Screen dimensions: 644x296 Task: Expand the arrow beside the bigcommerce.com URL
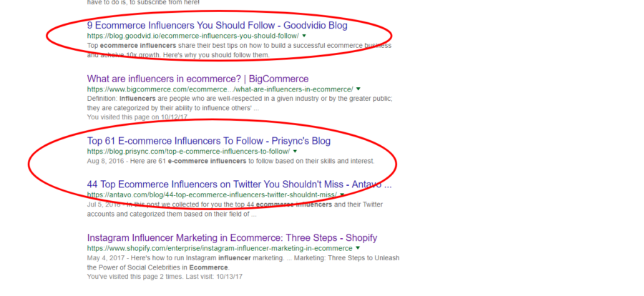pos(358,89)
